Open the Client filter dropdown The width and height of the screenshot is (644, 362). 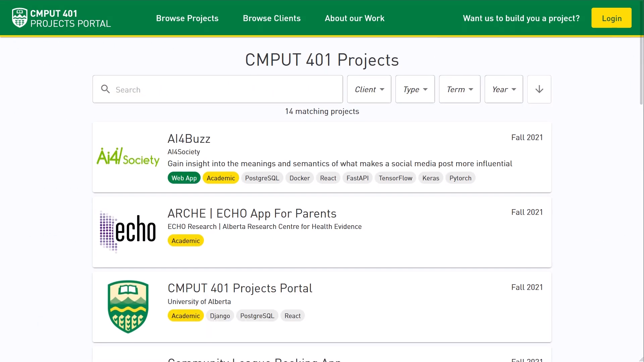point(369,89)
